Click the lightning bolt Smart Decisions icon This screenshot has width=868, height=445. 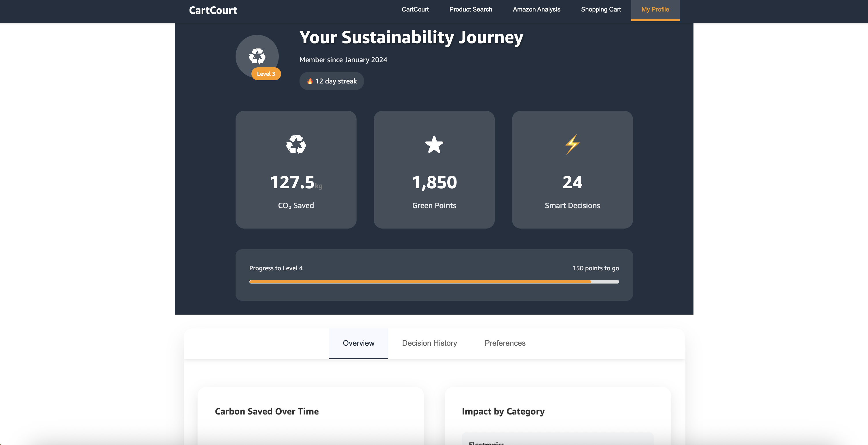(x=572, y=144)
